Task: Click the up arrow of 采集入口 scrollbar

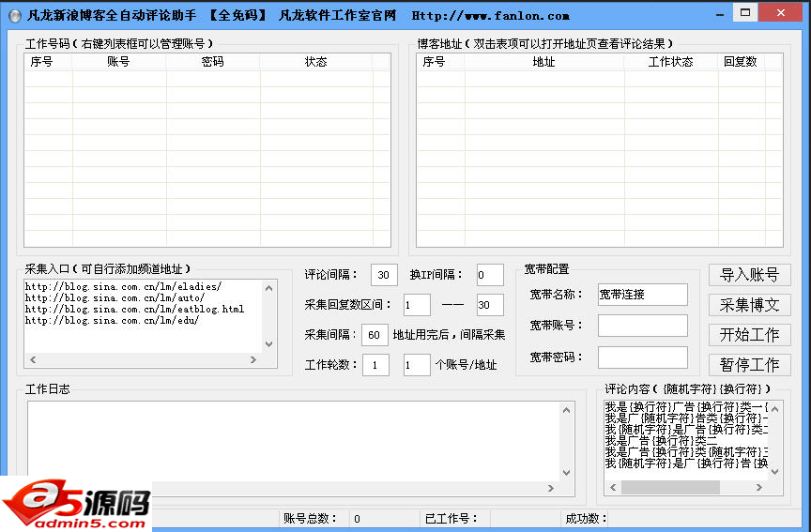Action: [269, 288]
